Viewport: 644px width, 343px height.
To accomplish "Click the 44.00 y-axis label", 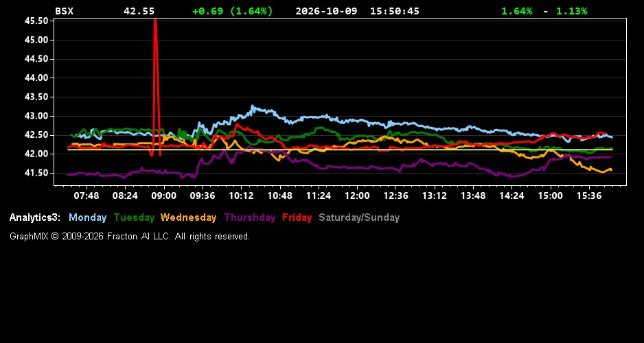I will click(x=36, y=78).
